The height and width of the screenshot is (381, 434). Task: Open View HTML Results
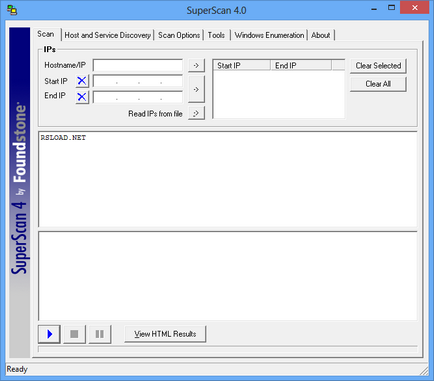tap(165, 334)
